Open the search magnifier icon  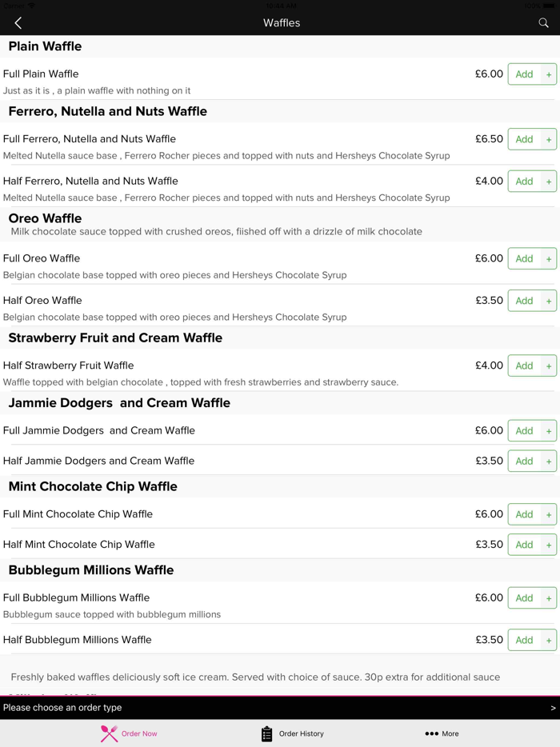(543, 23)
